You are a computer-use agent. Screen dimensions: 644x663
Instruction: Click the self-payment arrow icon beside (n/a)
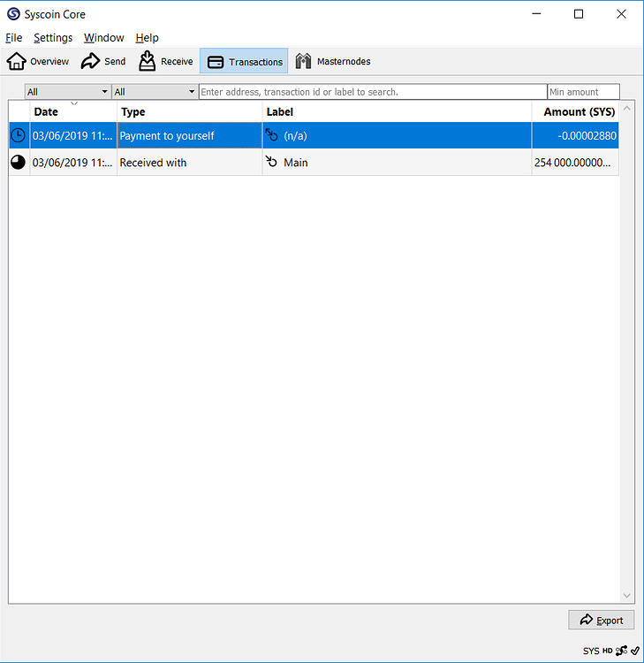click(x=271, y=135)
